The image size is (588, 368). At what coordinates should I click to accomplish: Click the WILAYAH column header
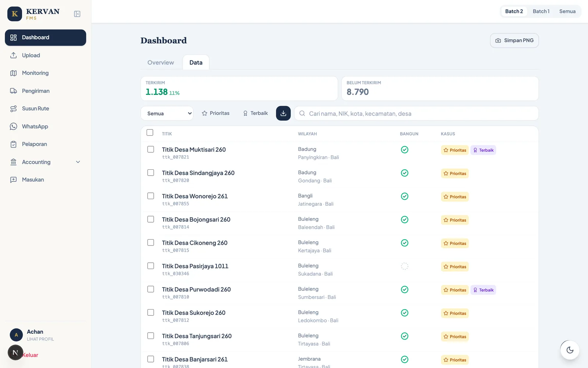point(307,134)
